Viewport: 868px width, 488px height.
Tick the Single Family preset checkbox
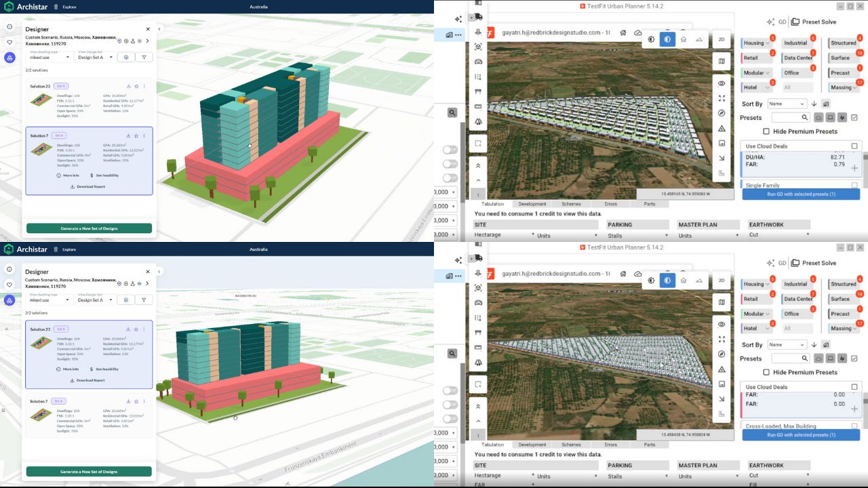pos(854,185)
